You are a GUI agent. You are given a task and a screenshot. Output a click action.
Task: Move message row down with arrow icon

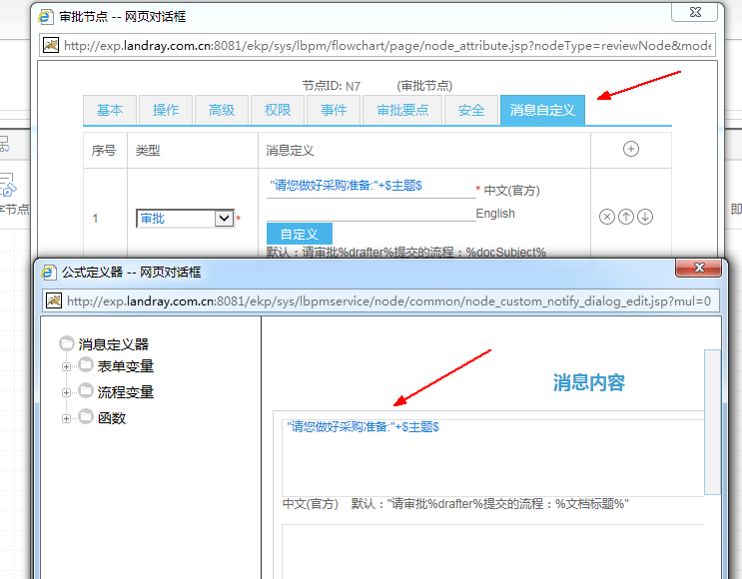point(645,217)
